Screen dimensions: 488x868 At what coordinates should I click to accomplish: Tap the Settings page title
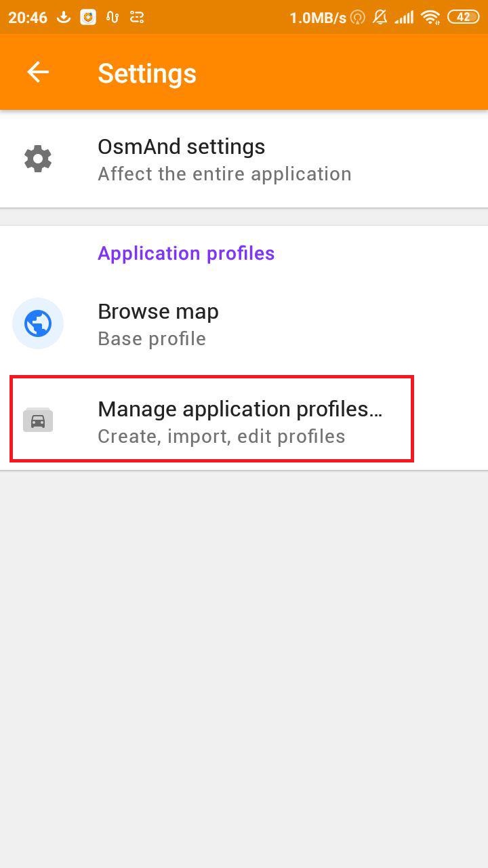coord(146,73)
